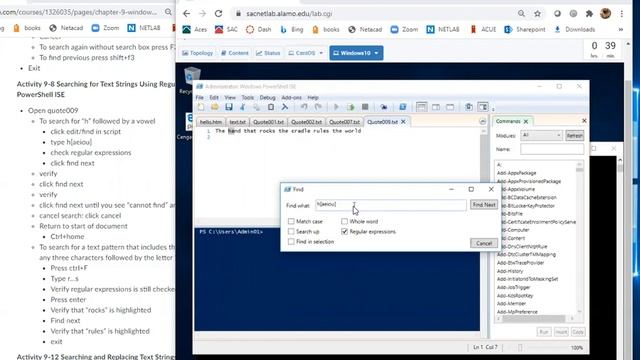This screenshot has width=640, height=360.
Task: Click the Copy icon in ISE toolbar
Action: [x=257, y=107]
